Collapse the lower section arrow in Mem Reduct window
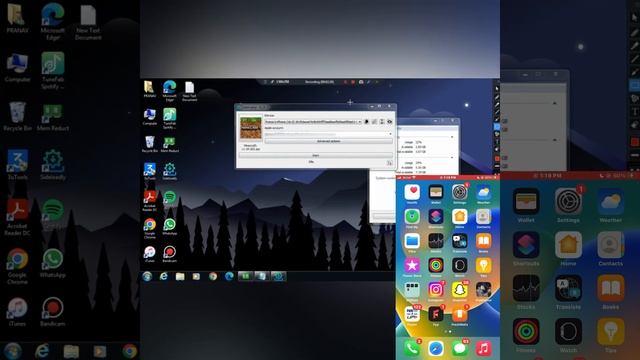Screen dimensions: 640x360 (452, 157)
